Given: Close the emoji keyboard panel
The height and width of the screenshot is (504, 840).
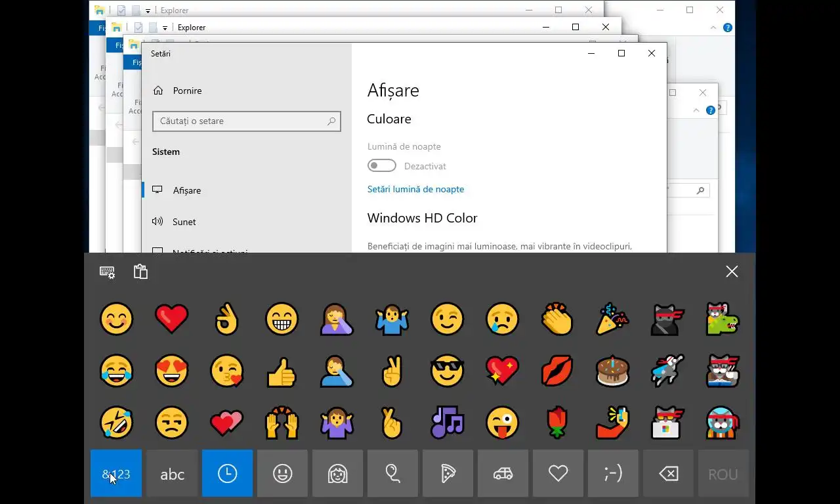Looking at the screenshot, I should pyautogui.click(x=732, y=272).
